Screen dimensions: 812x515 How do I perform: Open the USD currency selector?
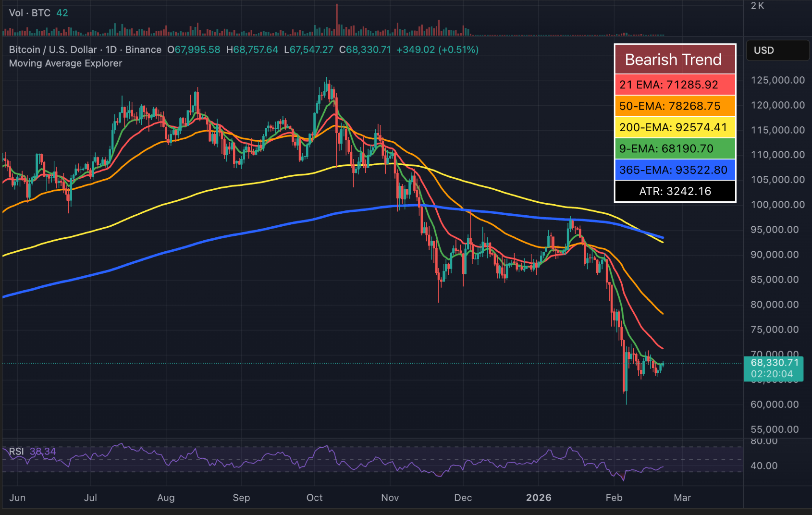777,50
